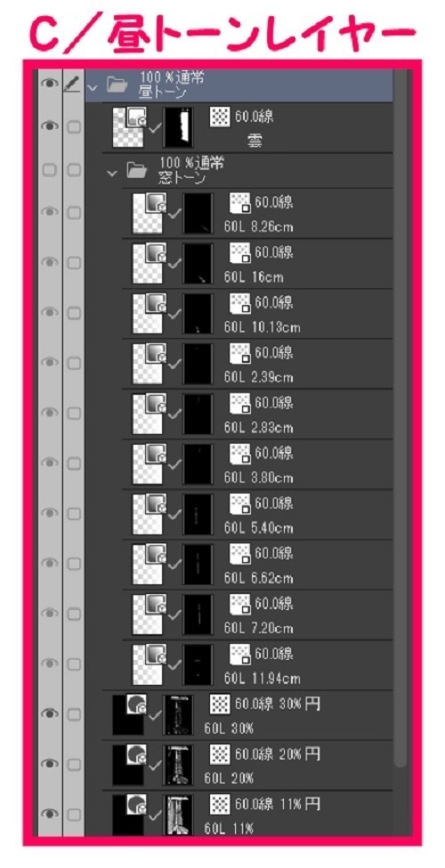Click the tone icon of 60L 16cm layer
The image size is (445, 868).
point(240,253)
